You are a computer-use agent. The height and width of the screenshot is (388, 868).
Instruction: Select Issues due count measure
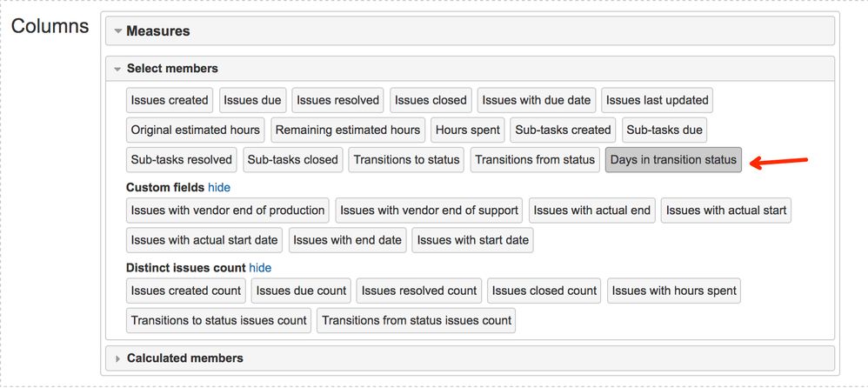pos(301,291)
